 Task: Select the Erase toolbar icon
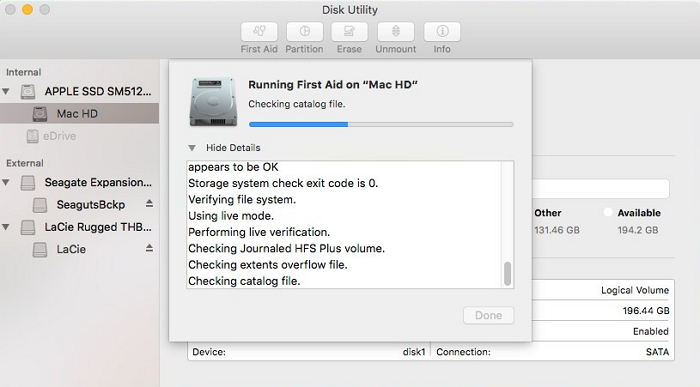click(x=349, y=31)
